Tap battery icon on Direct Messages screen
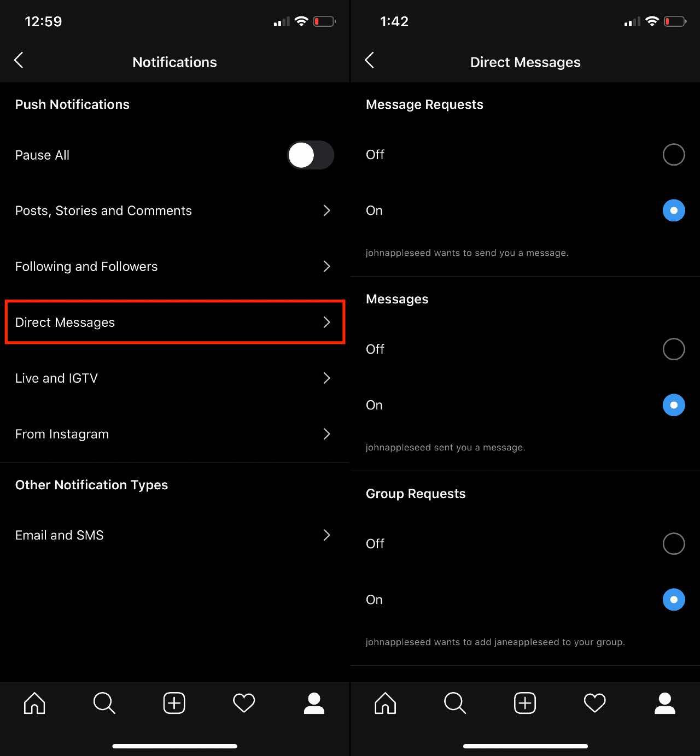The height and width of the screenshot is (756, 700). (675, 21)
